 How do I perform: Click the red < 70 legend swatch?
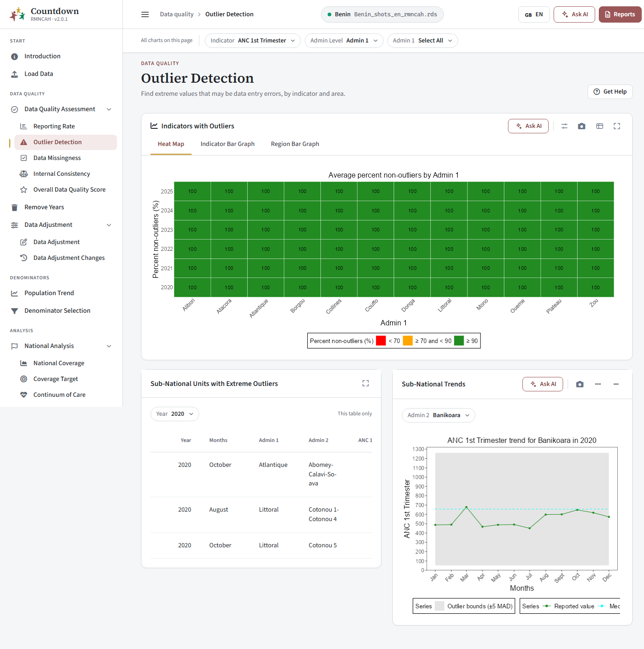click(x=381, y=341)
